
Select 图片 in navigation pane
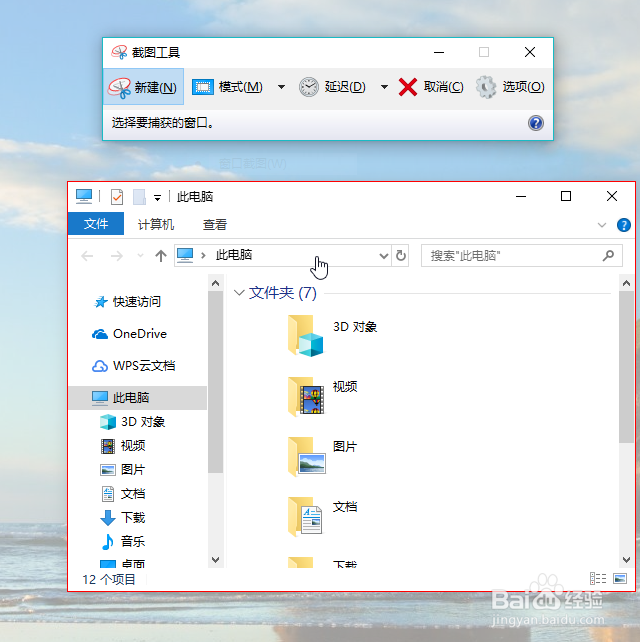(x=122, y=469)
